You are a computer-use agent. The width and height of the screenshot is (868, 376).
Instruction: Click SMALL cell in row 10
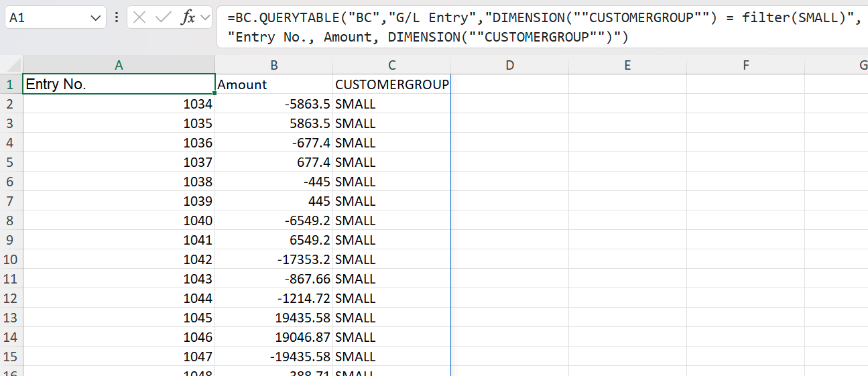(x=392, y=259)
